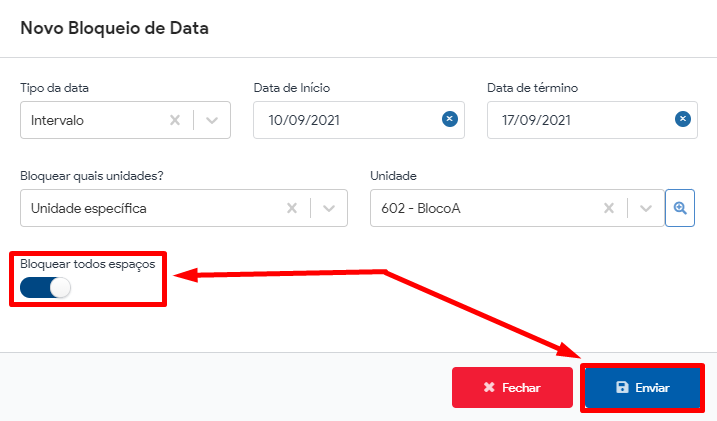Screen dimensions: 717x421
Task: Click the Unidade específica combo box
Action: coord(184,208)
